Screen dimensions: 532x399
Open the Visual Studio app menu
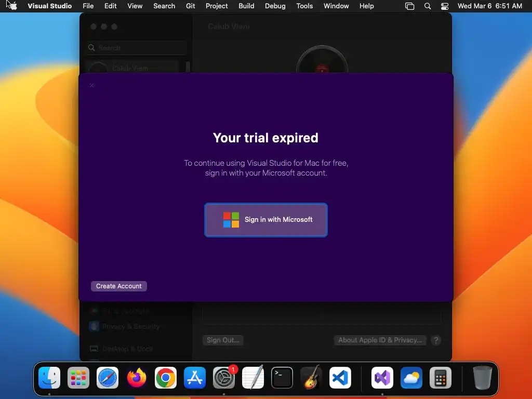coord(49,6)
